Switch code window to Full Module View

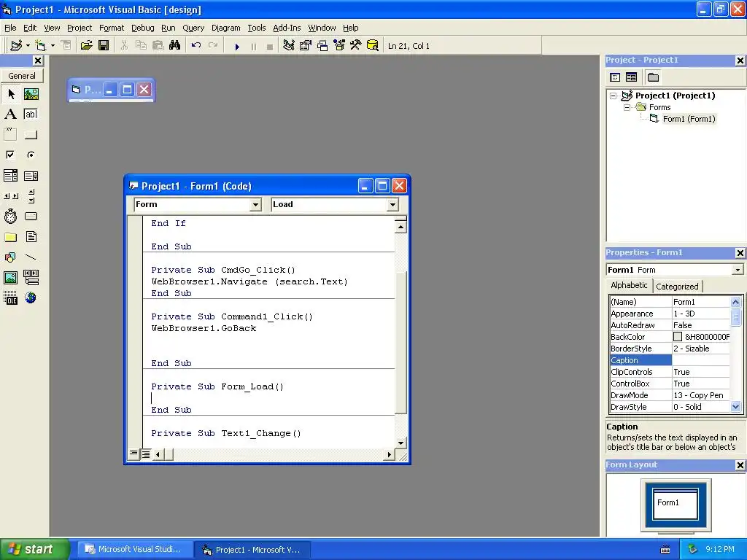click(x=145, y=454)
